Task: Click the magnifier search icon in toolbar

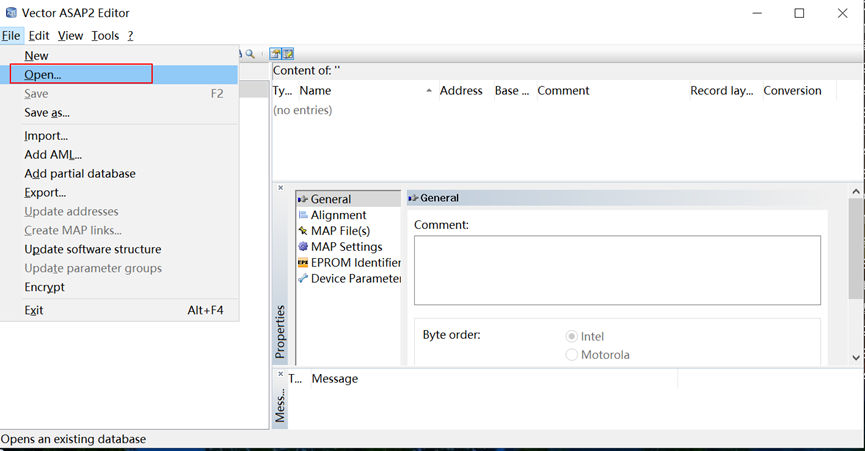Action: [x=250, y=54]
